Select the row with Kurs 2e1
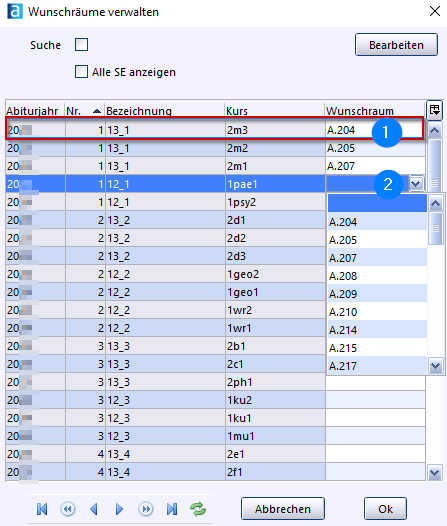Image resolution: width=447 pixels, height=526 pixels. pos(215,454)
